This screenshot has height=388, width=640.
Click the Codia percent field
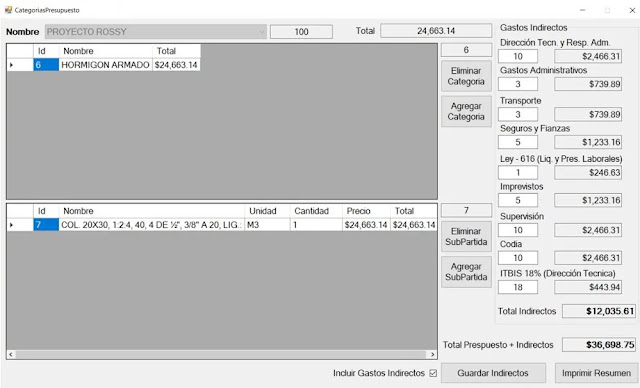click(x=518, y=258)
